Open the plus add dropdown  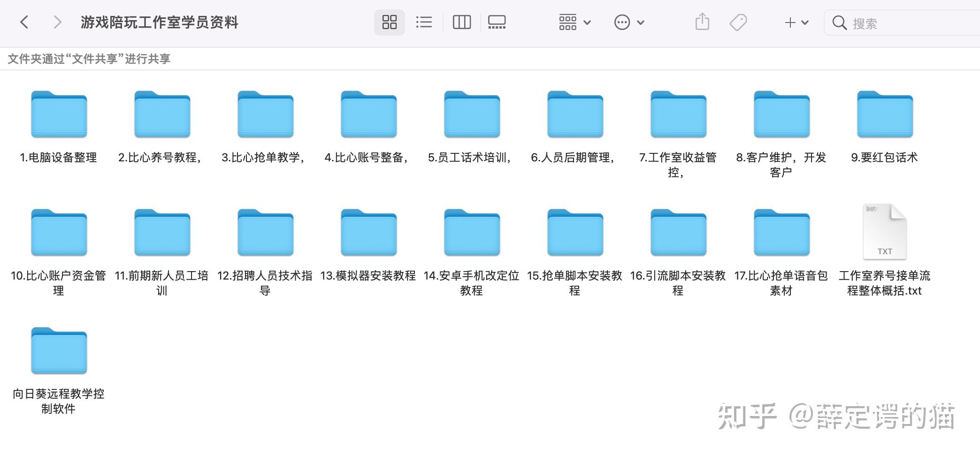796,22
